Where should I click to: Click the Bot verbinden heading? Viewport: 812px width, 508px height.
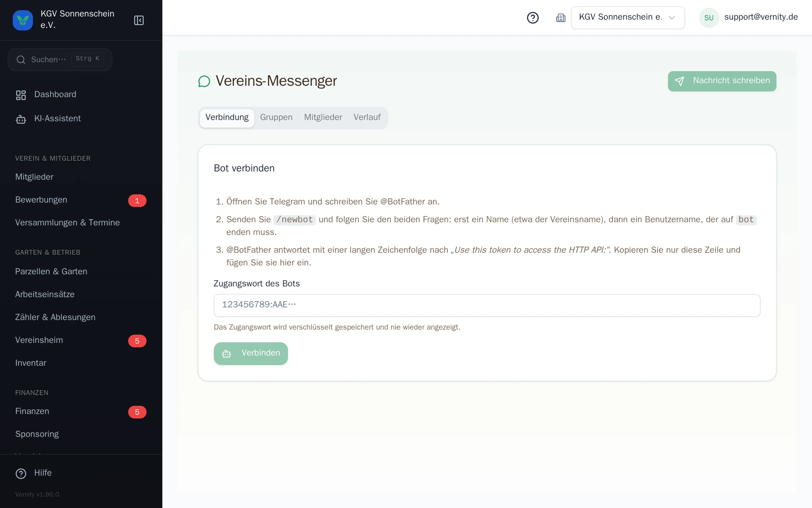click(x=244, y=168)
